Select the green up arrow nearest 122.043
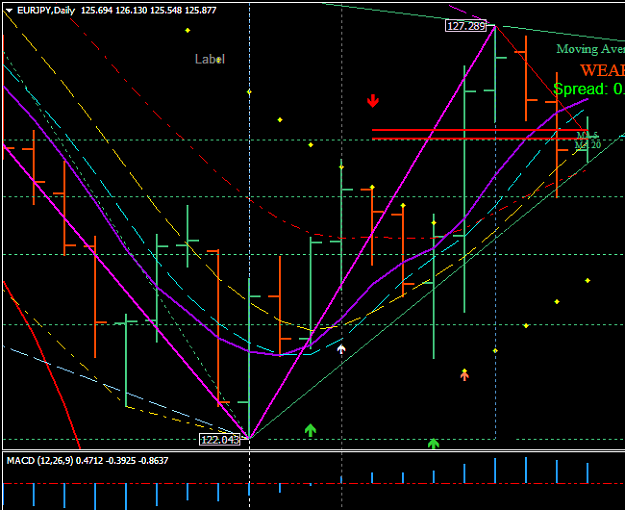Image resolution: width=625 pixels, height=510 pixels. coord(311,430)
